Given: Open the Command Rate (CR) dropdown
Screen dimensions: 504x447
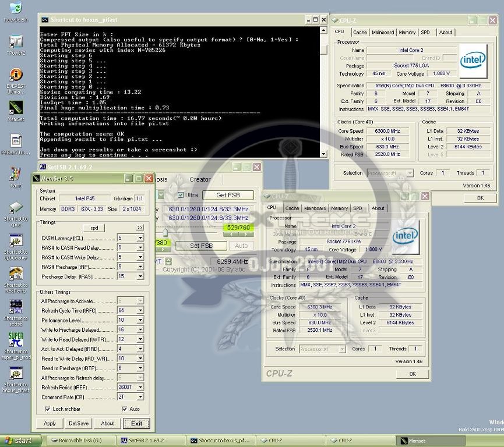Looking at the screenshot, I should [140, 397].
